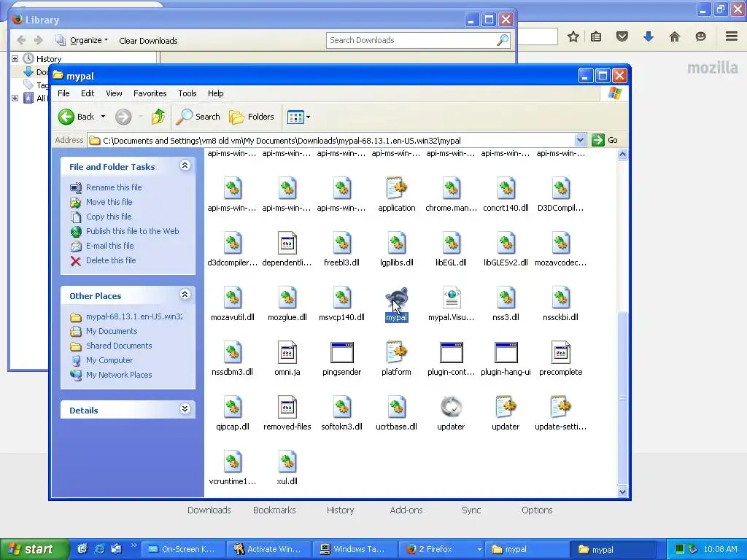
Task: Select the plugin-hang-ui executable icon
Action: 506,353
